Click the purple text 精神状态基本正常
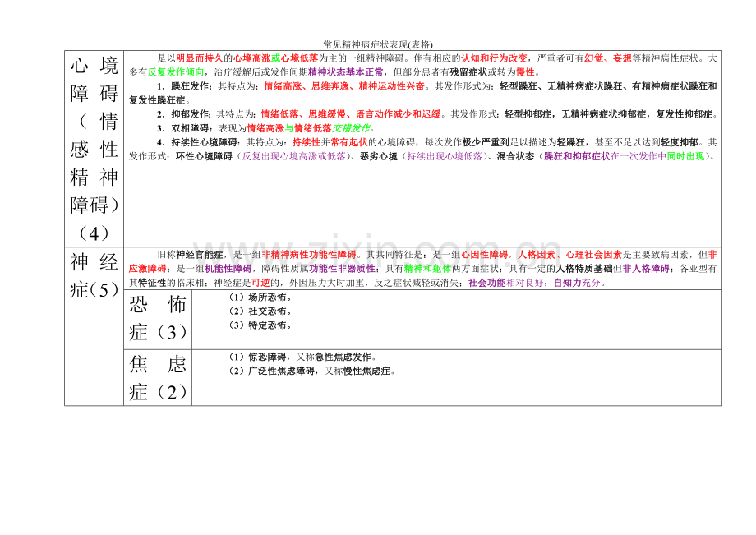This screenshot has width=756, height=535. coord(346,72)
